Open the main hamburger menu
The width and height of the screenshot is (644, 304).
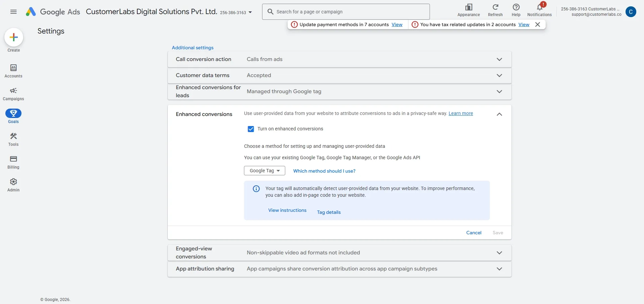click(13, 12)
